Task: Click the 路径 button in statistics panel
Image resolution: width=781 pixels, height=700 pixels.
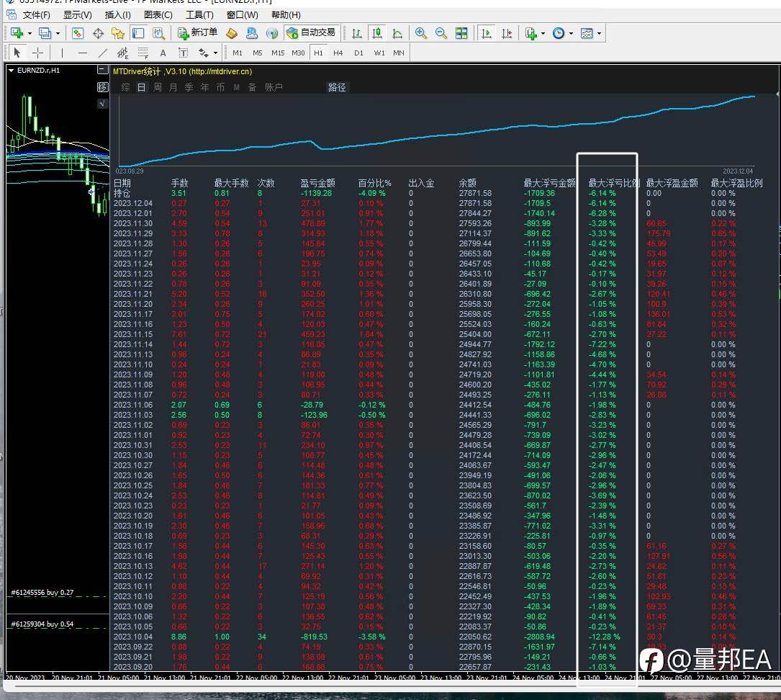Action: click(x=337, y=87)
